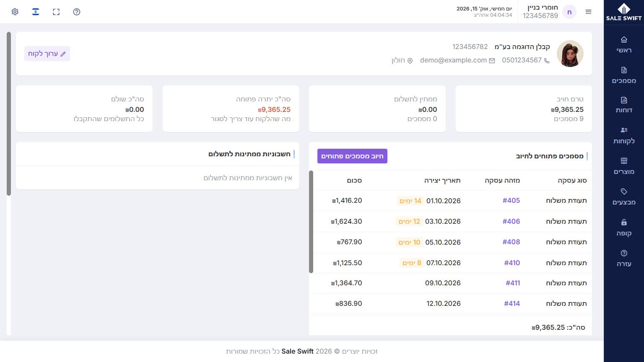This screenshot has height=362, width=644.
Task: Open transaction link #411
Action: click(513, 283)
